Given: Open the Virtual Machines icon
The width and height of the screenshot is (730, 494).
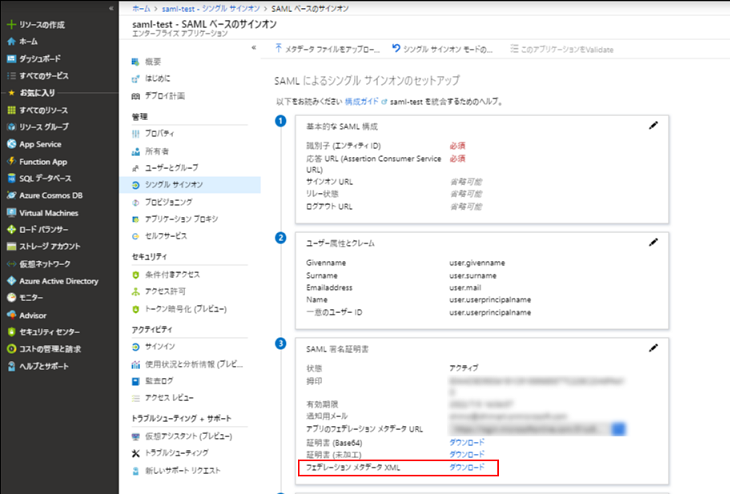Looking at the screenshot, I should click(x=11, y=213).
